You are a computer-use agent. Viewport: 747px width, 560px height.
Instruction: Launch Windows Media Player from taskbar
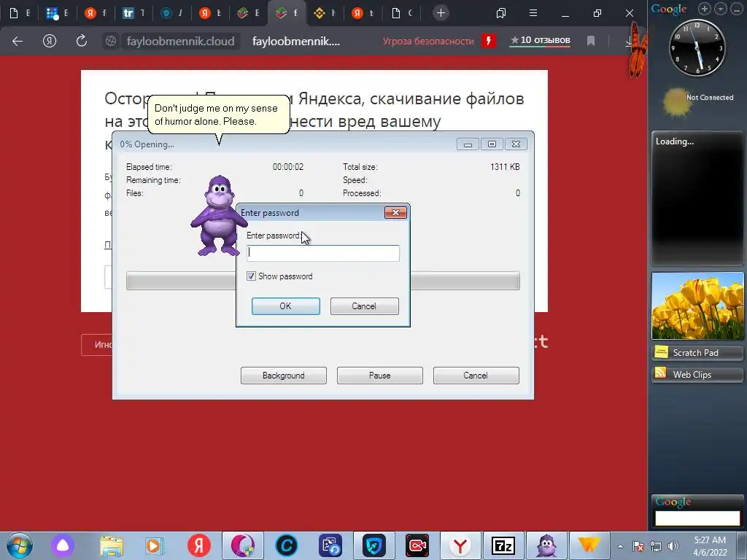154,545
